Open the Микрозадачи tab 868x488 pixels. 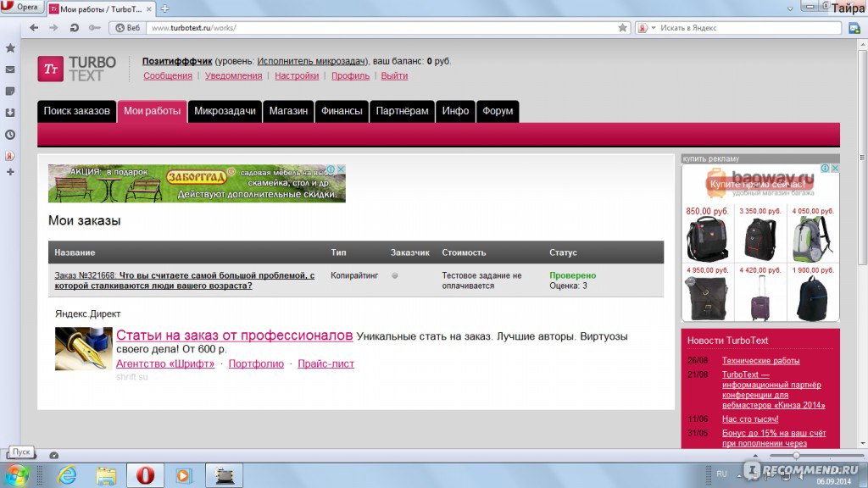click(225, 111)
